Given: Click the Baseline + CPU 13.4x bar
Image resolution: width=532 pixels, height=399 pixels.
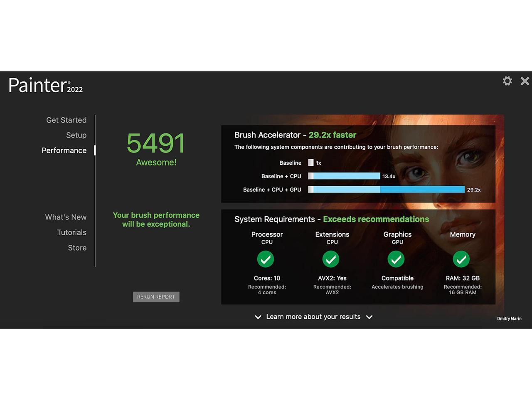Looking at the screenshot, I should tap(344, 176).
